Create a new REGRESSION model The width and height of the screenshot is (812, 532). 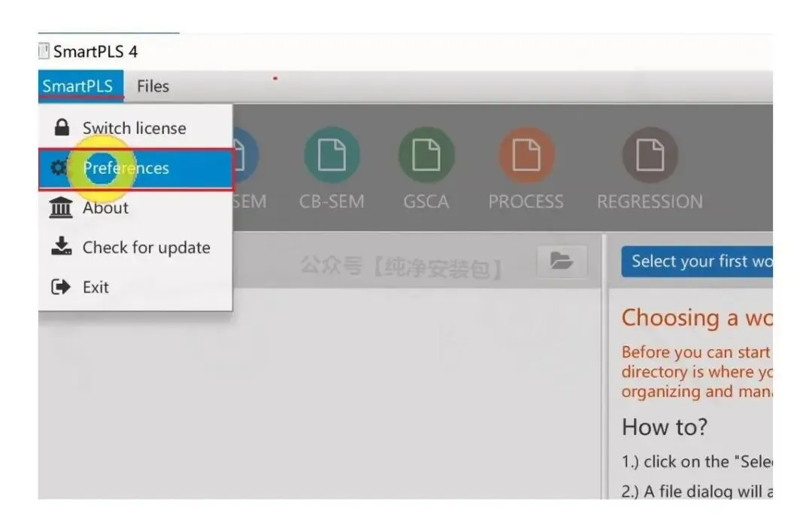point(650,154)
